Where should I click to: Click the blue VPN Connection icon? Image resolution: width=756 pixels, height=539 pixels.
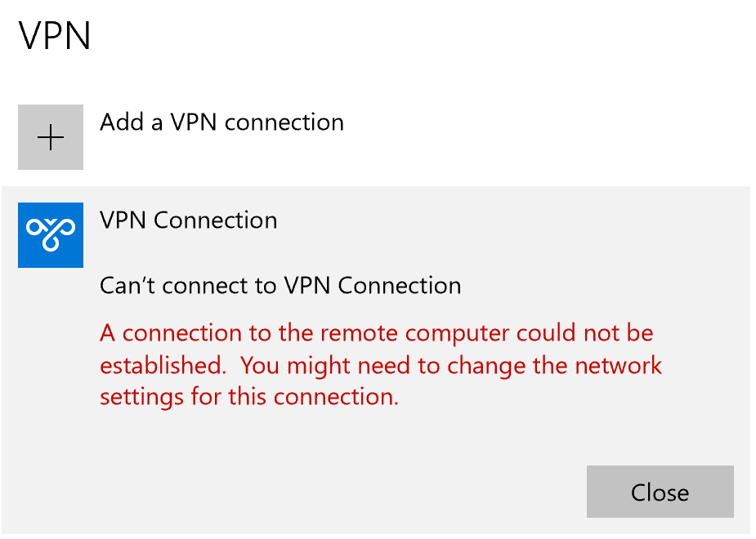[51, 235]
